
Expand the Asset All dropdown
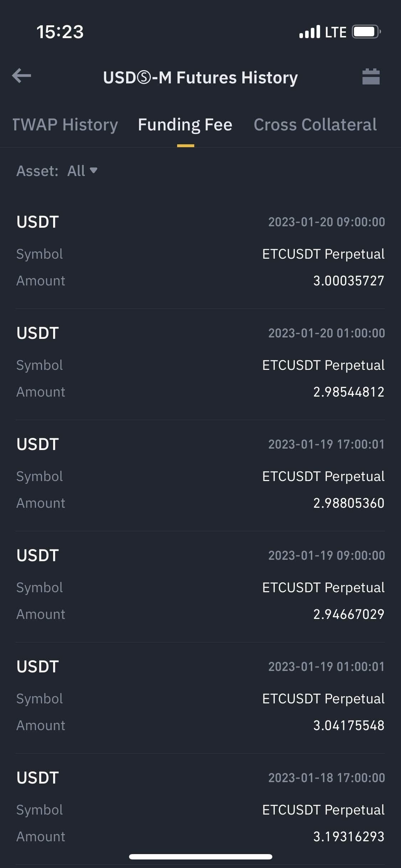82,171
